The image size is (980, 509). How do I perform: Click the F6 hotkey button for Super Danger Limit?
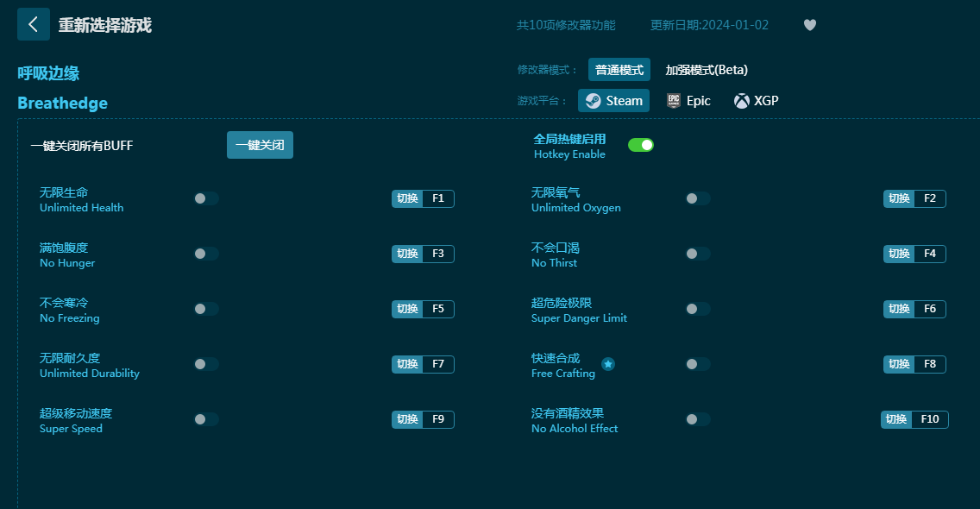click(914, 309)
